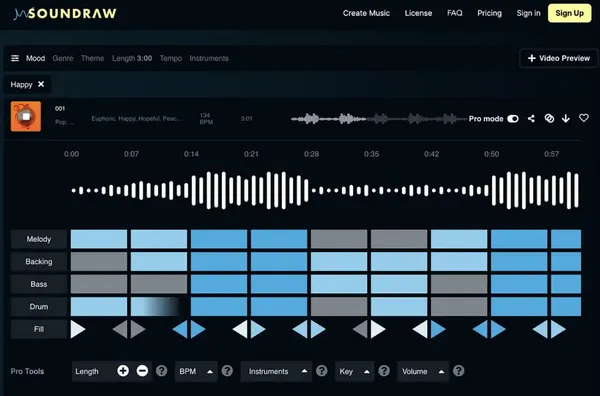Click blue right Fill triangle at 0:14
600x396 pixels.
point(198,329)
